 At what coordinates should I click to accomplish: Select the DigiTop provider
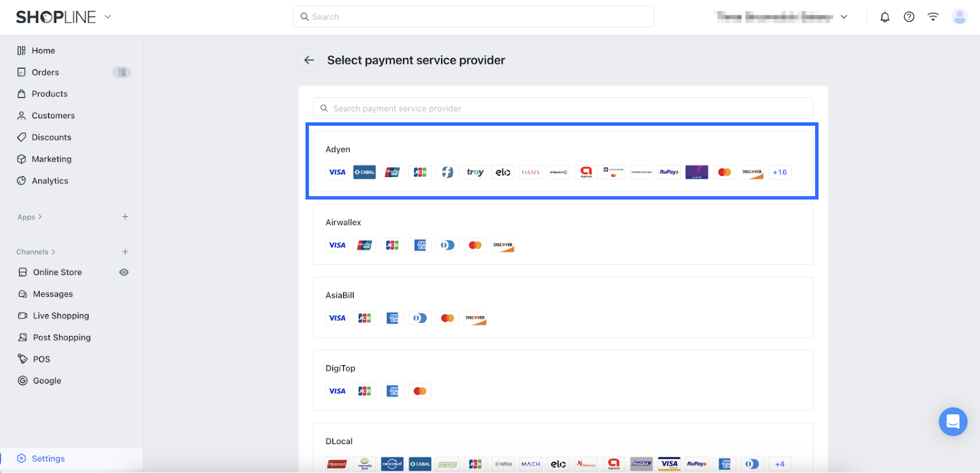coord(563,380)
